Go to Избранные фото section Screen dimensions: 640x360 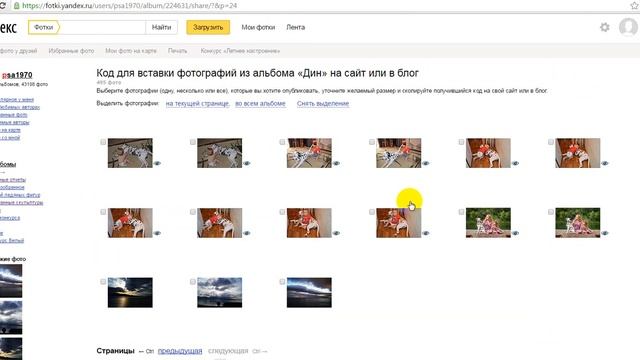(x=71, y=51)
